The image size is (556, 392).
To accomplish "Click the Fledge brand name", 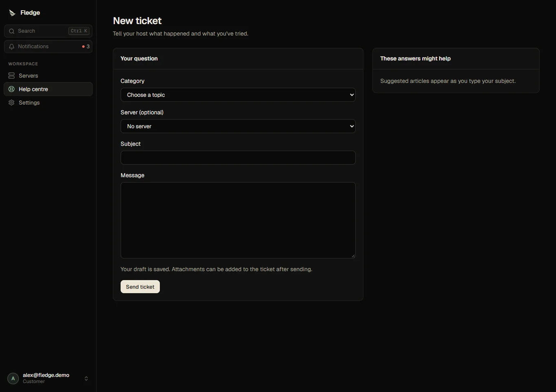I will pos(30,13).
